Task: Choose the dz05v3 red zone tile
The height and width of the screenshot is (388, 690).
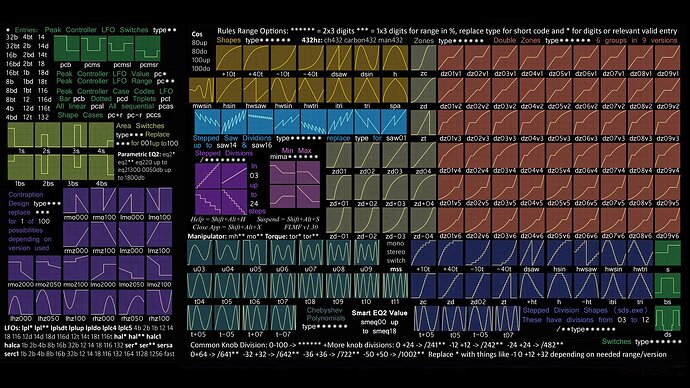Action: click(559, 122)
